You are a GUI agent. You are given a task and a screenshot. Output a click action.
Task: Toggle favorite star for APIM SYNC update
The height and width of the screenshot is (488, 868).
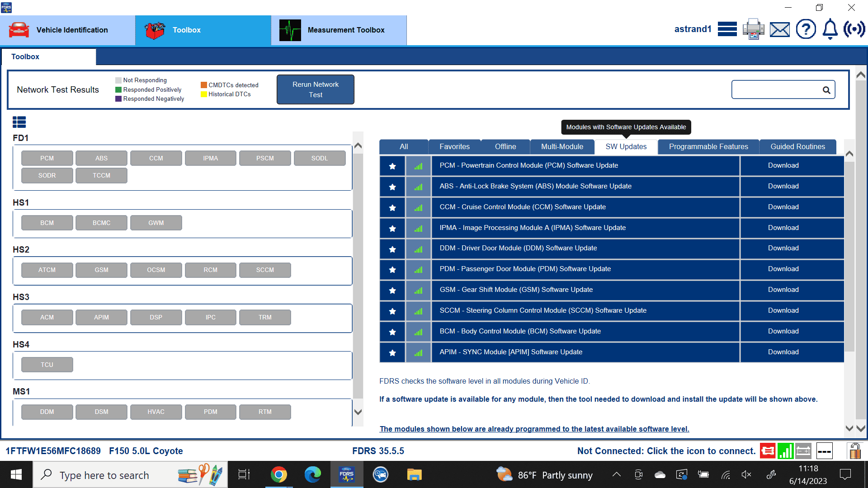click(x=392, y=352)
